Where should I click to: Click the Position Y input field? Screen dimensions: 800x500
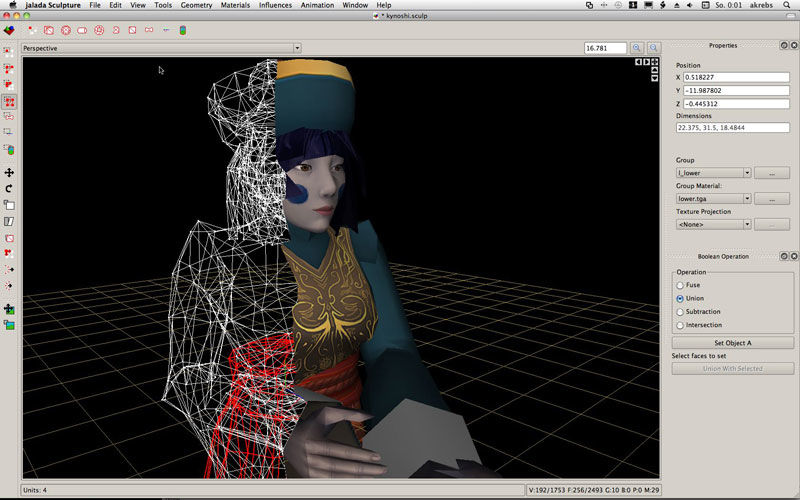(736, 90)
